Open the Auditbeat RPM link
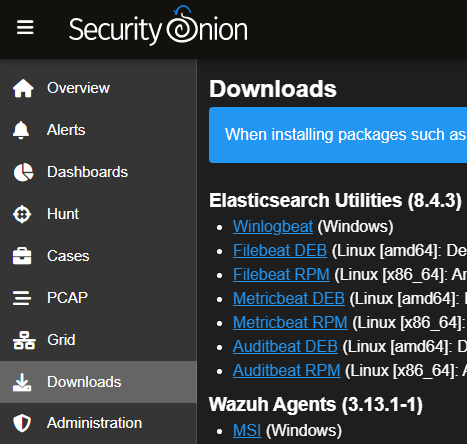 point(287,371)
